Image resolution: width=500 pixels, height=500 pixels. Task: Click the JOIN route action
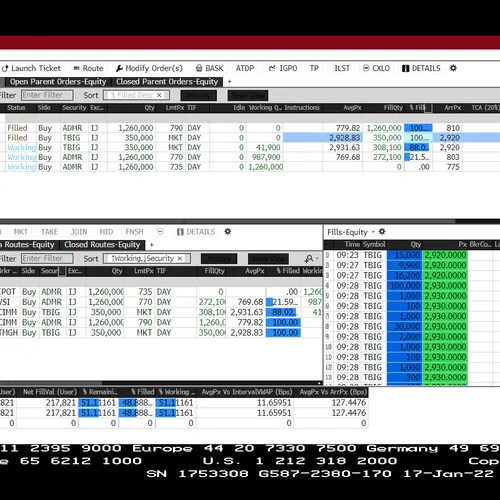pyautogui.click(x=79, y=232)
